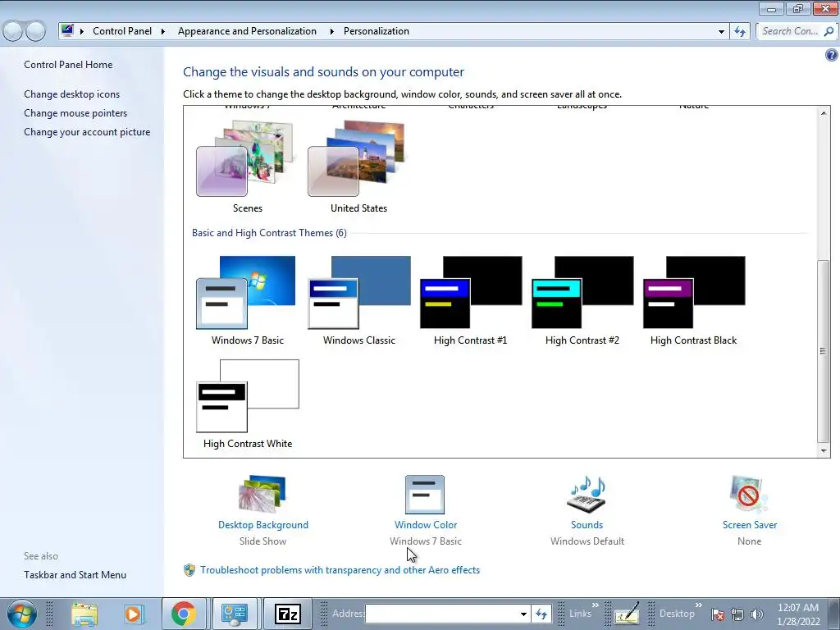The image size is (840, 630).
Task: Expand the Links toolbar chevron
Action: click(x=596, y=605)
